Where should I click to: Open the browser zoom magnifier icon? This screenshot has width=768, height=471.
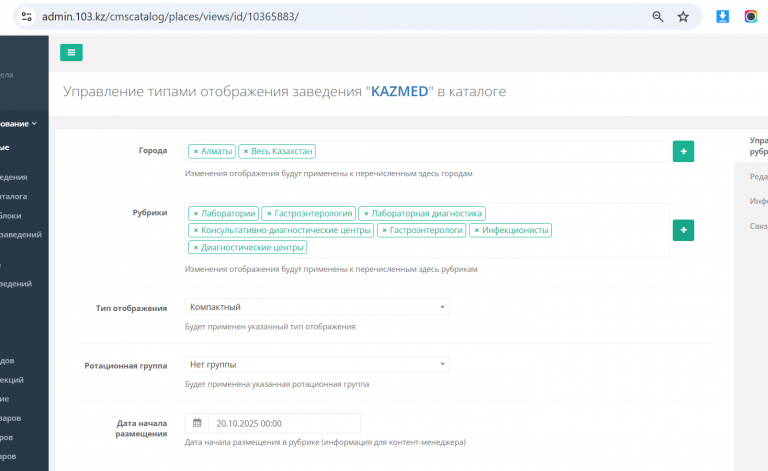658,17
